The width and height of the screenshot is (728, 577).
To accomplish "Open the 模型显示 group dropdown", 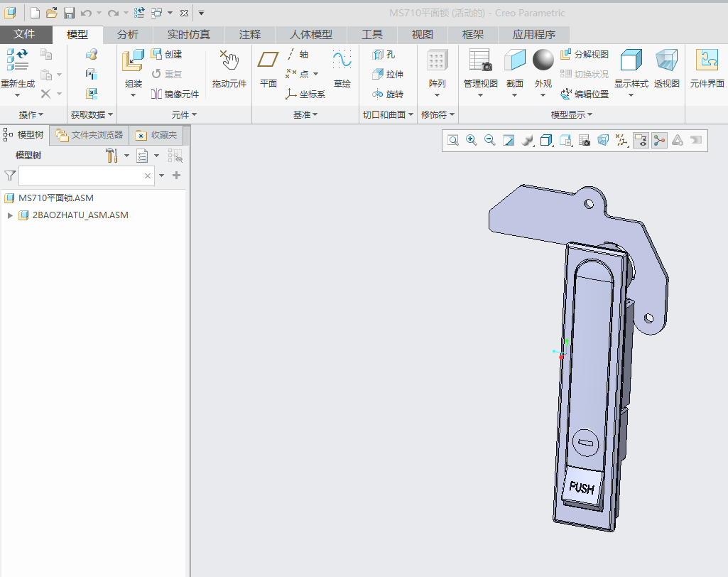I will click(x=572, y=114).
